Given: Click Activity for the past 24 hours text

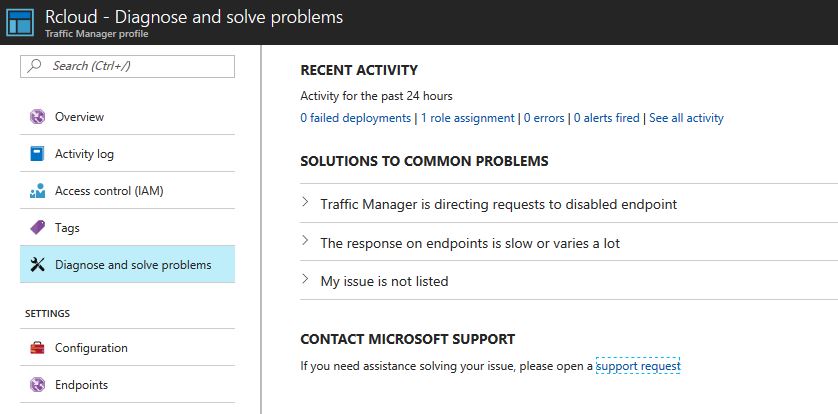Looking at the screenshot, I should point(376,96).
